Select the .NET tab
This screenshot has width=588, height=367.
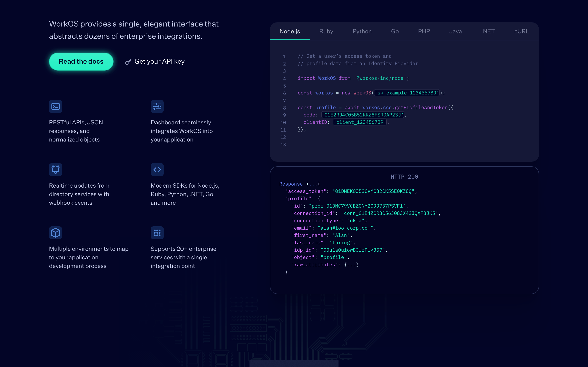(488, 31)
